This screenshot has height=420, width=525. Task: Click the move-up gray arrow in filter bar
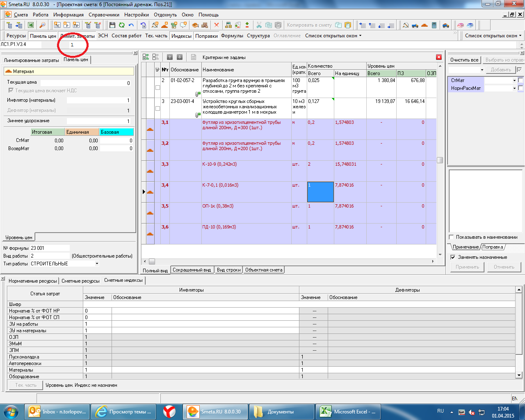[x=170, y=57]
